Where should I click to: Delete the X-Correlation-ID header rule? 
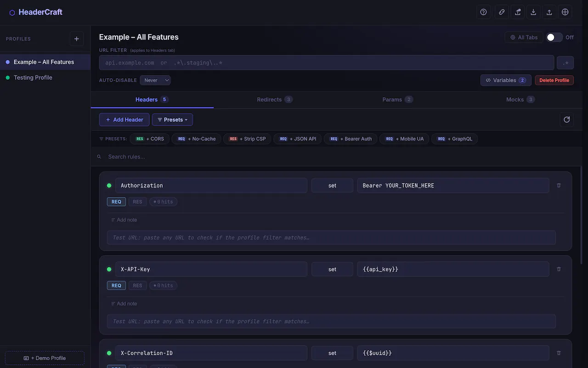click(559, 353)
